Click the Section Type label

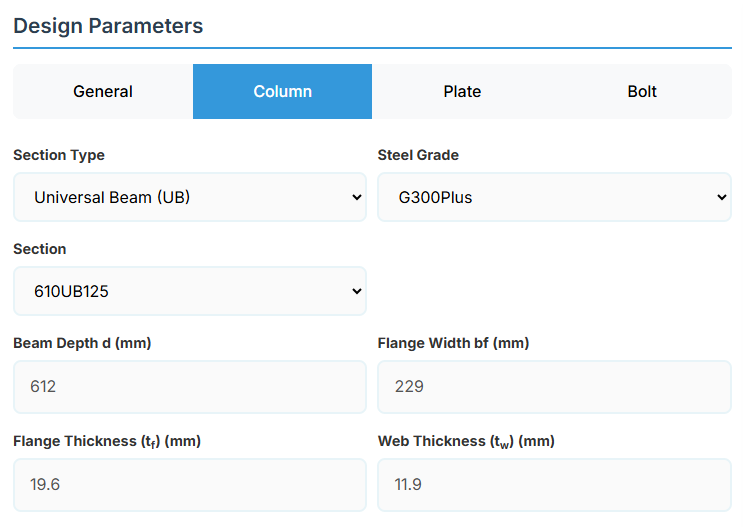[59, 155]
